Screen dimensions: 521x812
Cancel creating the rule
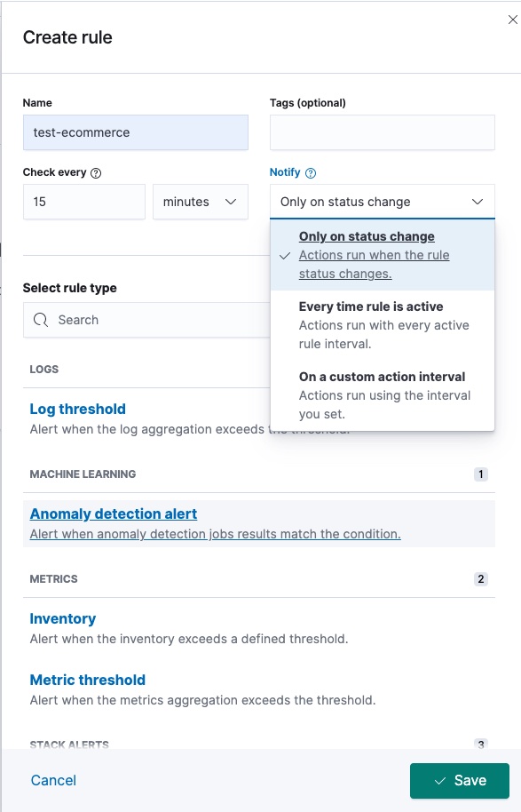pyautogui.click(x=53, y=780)
